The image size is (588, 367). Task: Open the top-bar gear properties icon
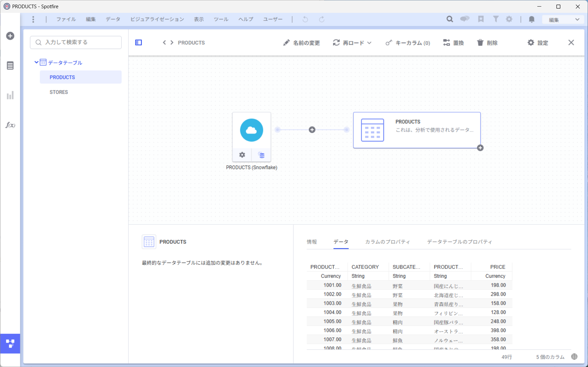coord(509,19)
